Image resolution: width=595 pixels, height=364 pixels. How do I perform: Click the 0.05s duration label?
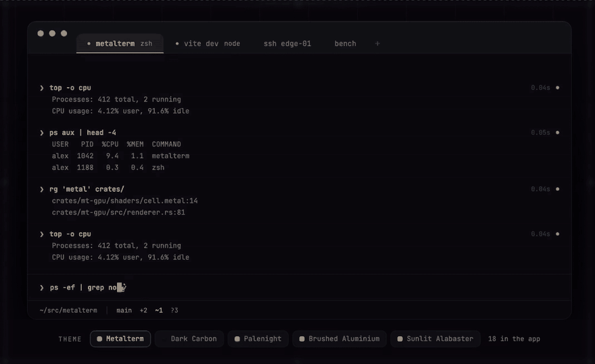point(540,133)
